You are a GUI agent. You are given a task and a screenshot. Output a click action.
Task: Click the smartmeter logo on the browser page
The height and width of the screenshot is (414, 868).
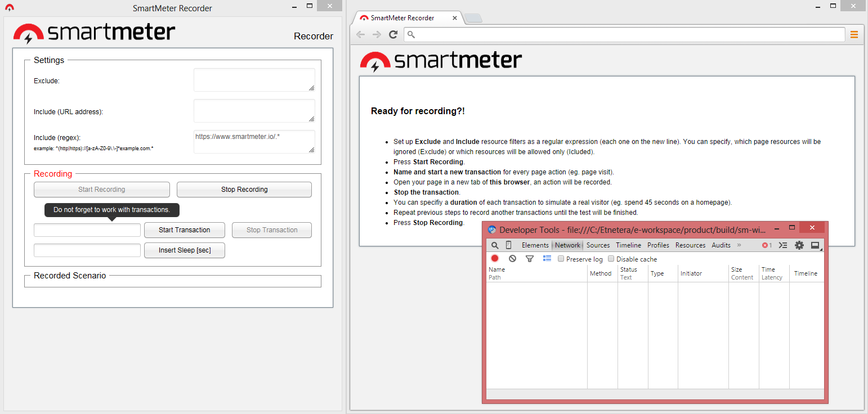pyautogui.click(x=441, y=61)
